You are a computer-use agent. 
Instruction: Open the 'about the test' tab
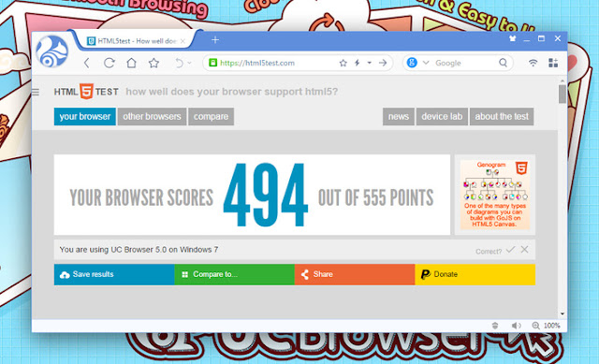(x=502, y=116)
